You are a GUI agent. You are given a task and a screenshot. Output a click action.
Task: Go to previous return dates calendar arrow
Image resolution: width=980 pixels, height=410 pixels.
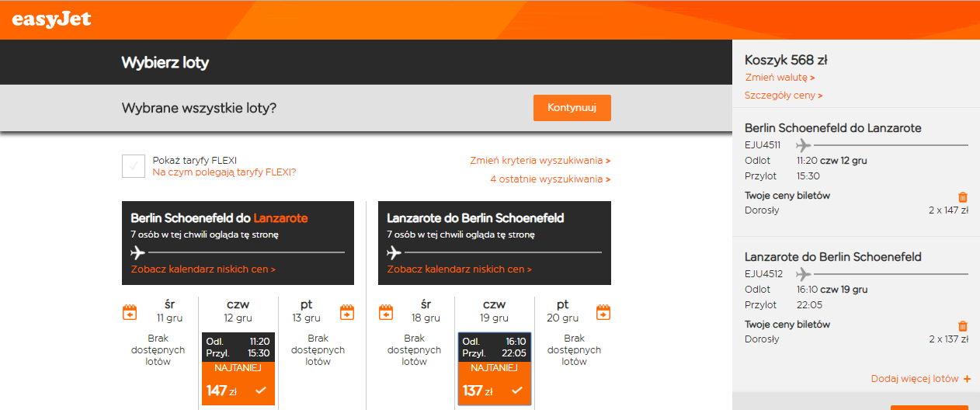click(386, 313)
